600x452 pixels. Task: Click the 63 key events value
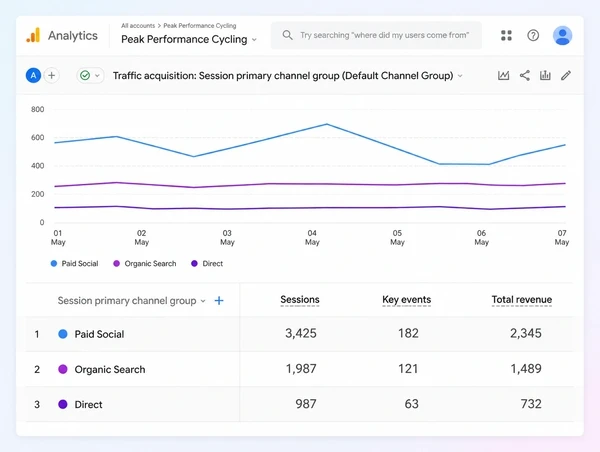tap(411, 404)
